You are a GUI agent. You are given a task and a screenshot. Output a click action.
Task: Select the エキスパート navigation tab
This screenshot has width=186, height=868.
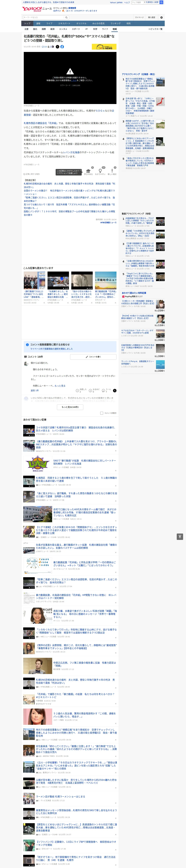pyautogui.click(x=64, y=24)
